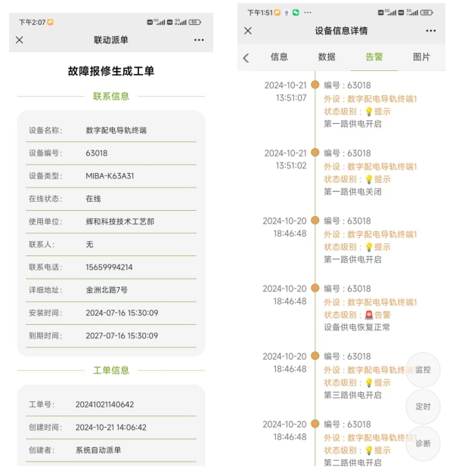Open the three-dot menu on 联动派单 header
This screenshot has height=476, width=459.
coord(199,40)
